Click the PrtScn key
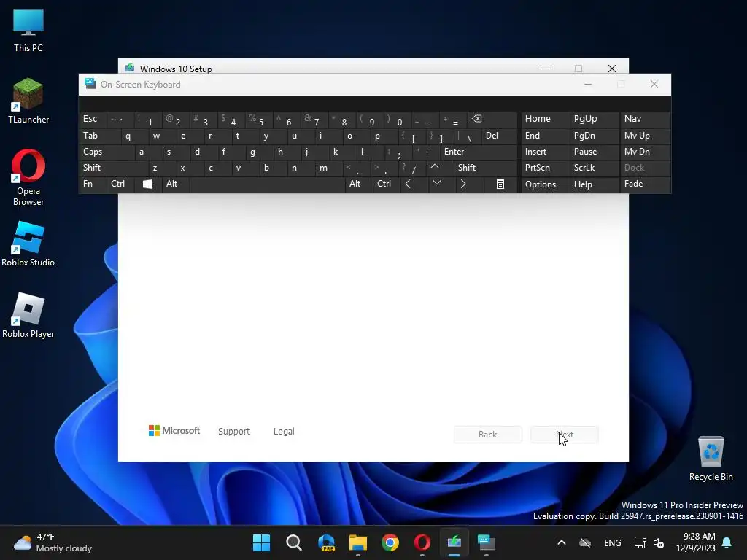Viewport: 747px width, 560px height. pos(545,168)
